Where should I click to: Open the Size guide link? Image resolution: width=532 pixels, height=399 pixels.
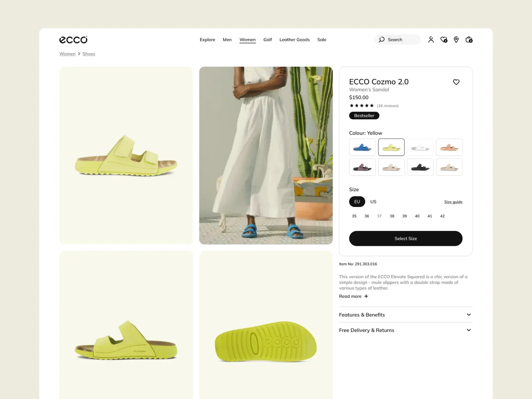click(x=453, y=202)
